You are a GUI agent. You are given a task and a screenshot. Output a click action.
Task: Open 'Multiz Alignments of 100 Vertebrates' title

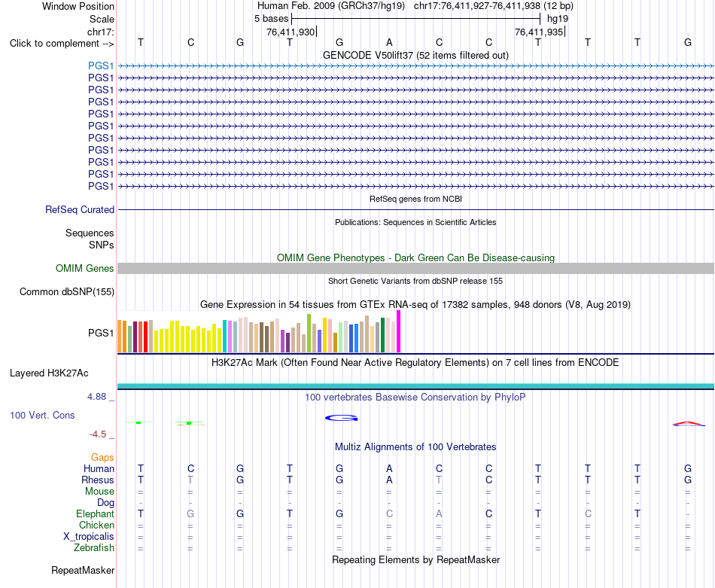(x=415, y=447)
